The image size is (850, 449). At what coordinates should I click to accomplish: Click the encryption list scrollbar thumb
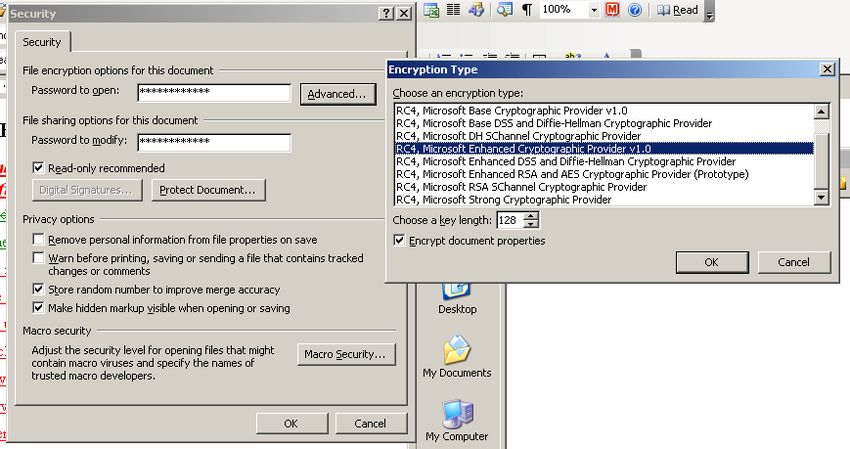point(821,159)
